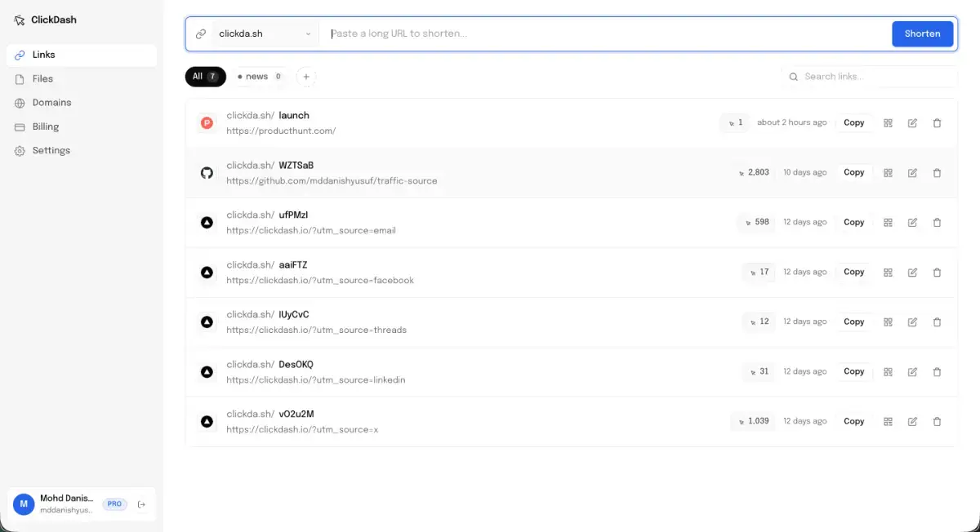Open Files in the sidebar

click(x=42, y=79)
